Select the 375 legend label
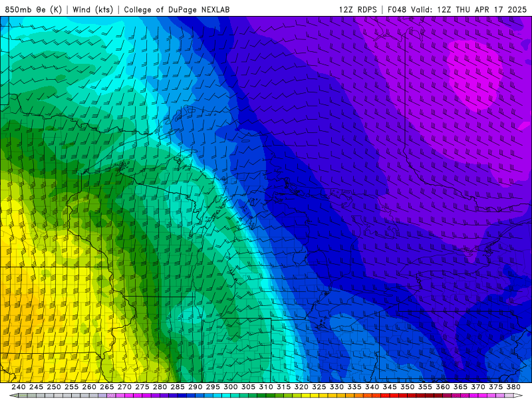The image size is (532, 399). tap(495, 387)
